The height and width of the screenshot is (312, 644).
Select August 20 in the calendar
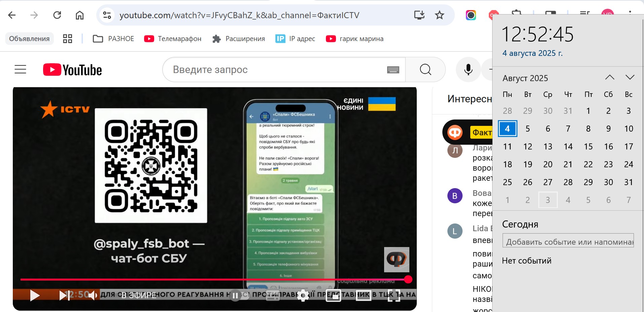pos(548,164)
